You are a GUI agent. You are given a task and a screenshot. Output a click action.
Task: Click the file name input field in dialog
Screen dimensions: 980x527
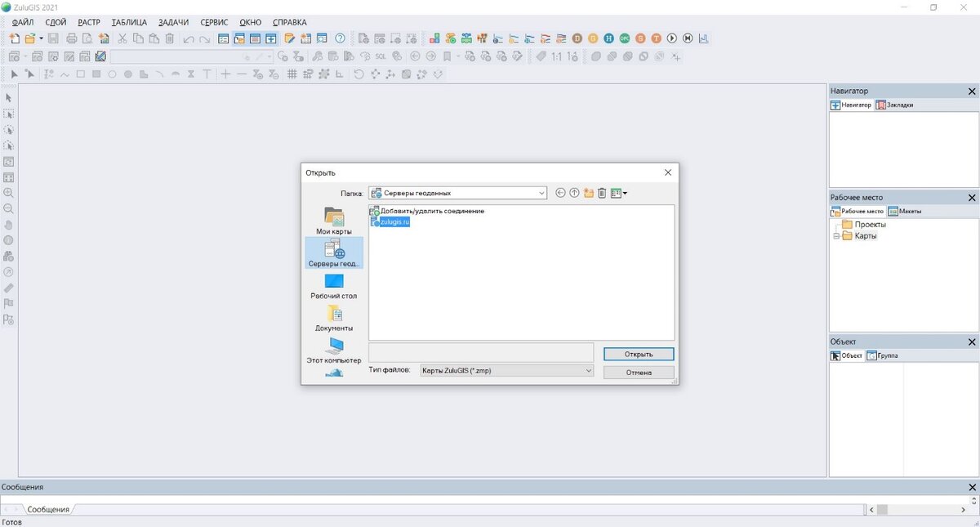click(481, 352)
